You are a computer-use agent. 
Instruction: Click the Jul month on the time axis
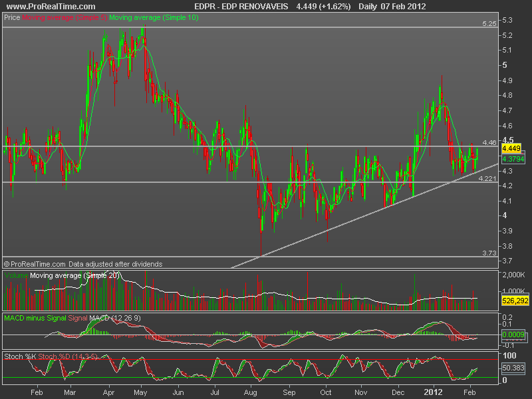pos(215,392)
